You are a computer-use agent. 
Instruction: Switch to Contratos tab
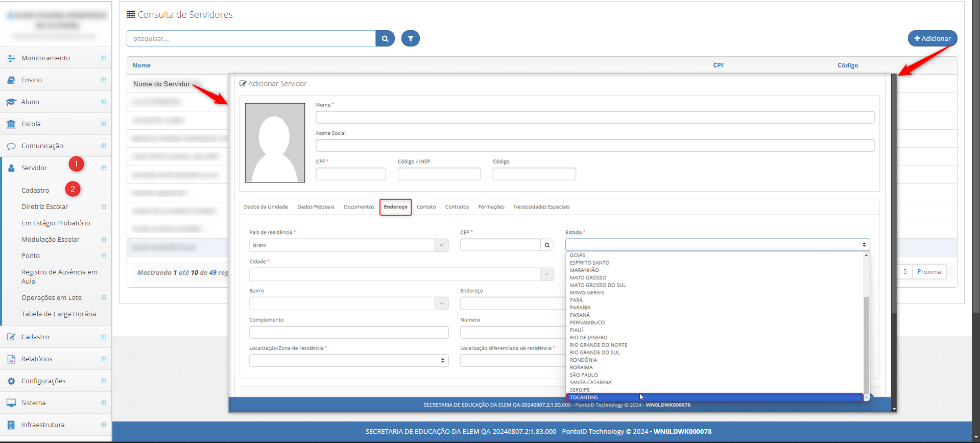(457, 207)
